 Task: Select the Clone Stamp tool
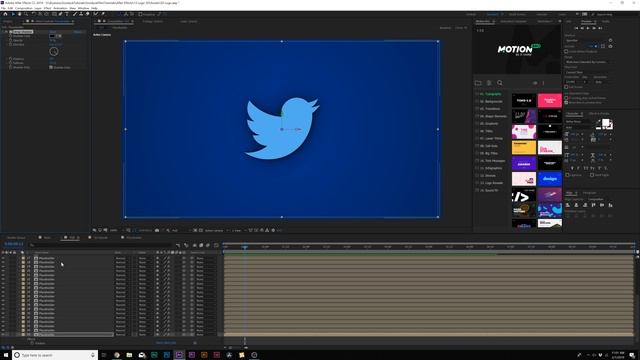pos(81,14)
